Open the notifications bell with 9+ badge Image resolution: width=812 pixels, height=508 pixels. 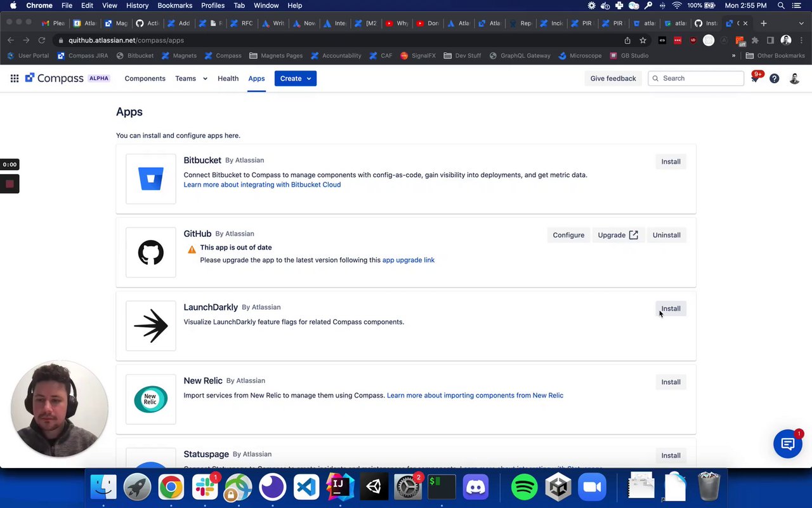[755, 78]
